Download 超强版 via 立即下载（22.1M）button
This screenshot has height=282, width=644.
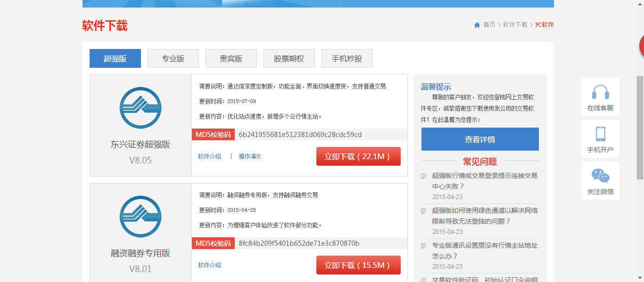point(358,156)
